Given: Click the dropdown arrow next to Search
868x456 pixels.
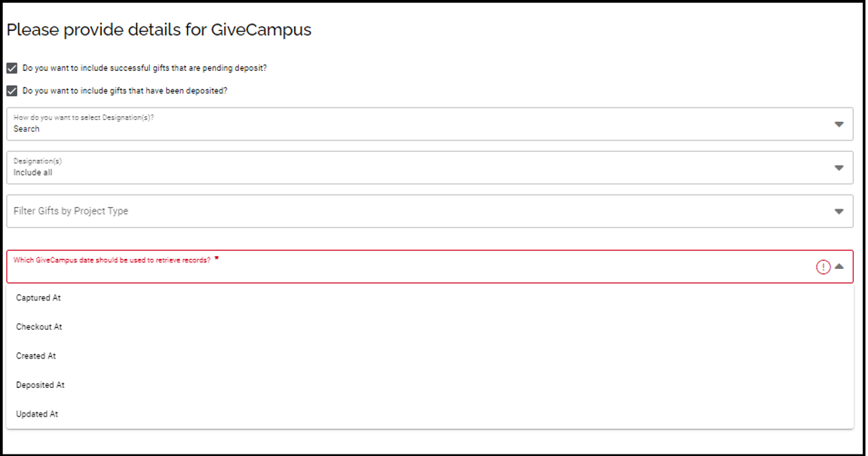Looking at the screenshot, I should click(839, 123).
